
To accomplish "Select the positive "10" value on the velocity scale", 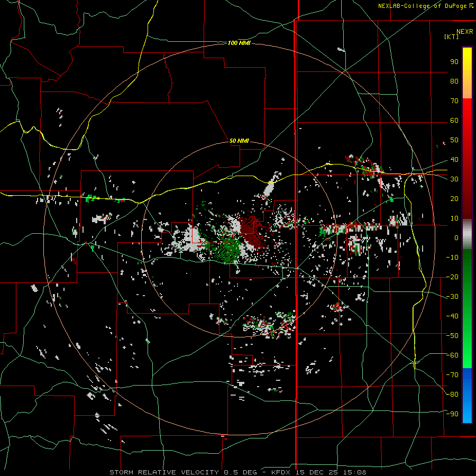I will point(454,218).
